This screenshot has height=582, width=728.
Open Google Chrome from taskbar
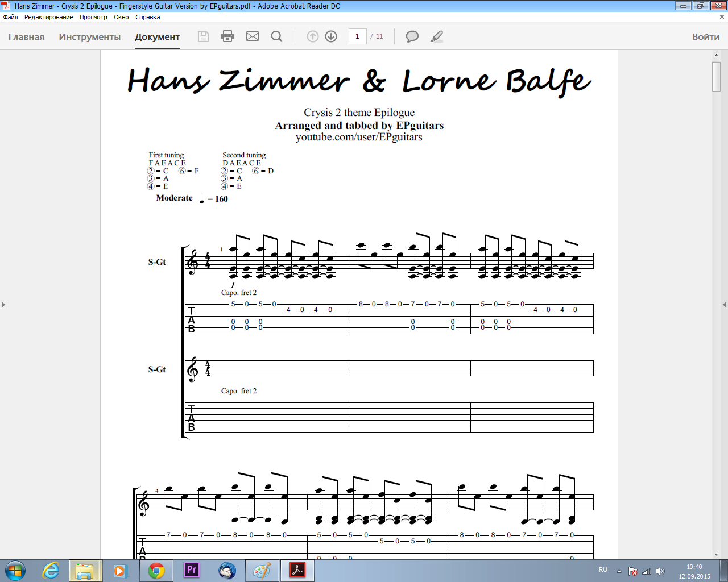pos(156,570)
